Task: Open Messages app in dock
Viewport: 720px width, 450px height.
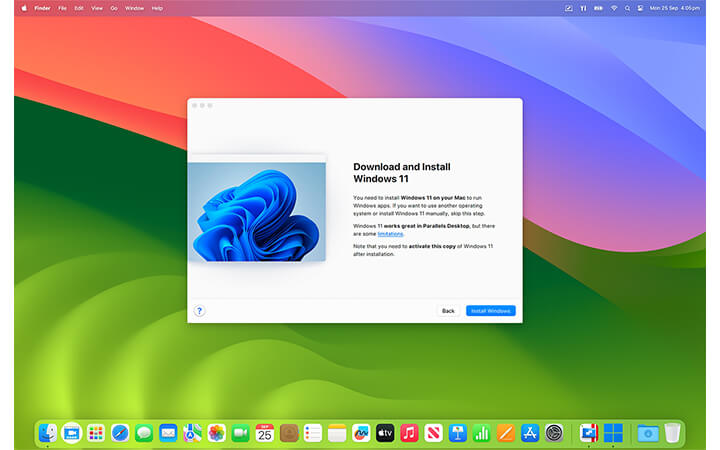Action: [x=144, y=433]
